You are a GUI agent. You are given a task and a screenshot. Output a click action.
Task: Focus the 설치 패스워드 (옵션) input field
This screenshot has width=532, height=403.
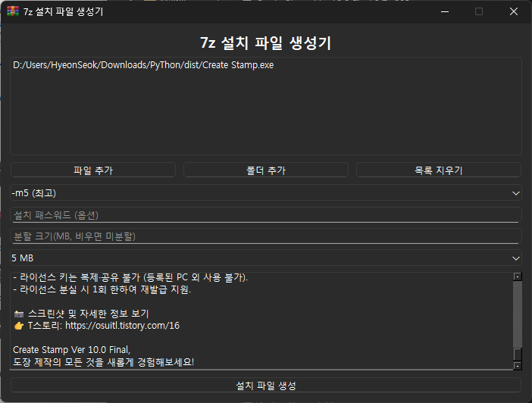coord(266,215)
